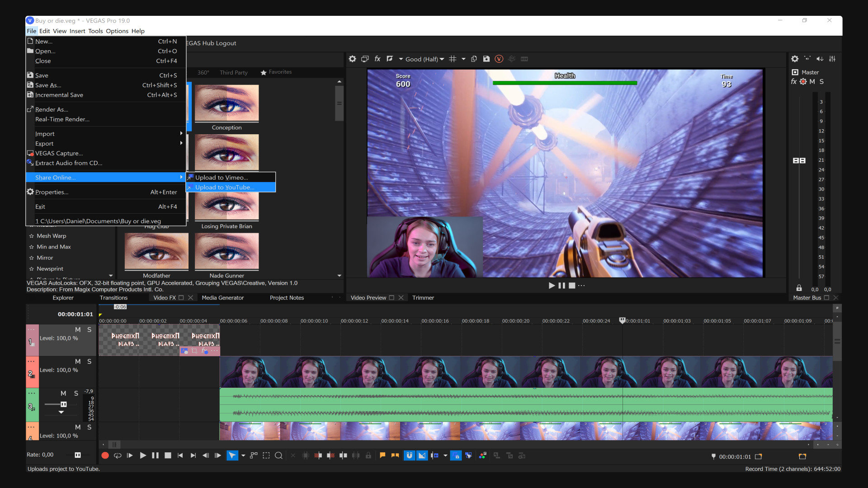This screenshot has height=488, width=868.
Task: Click the record button in transport
Action: [x=105, y=456]
